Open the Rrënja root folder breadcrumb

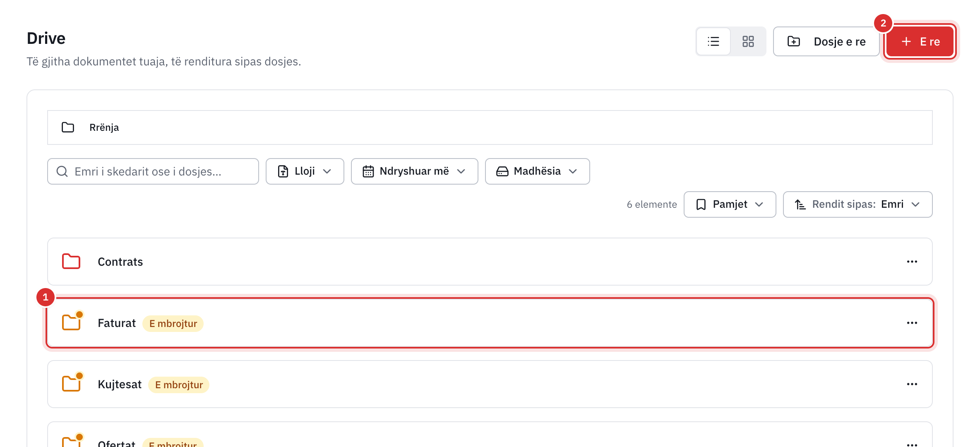(x=104, y=127)
